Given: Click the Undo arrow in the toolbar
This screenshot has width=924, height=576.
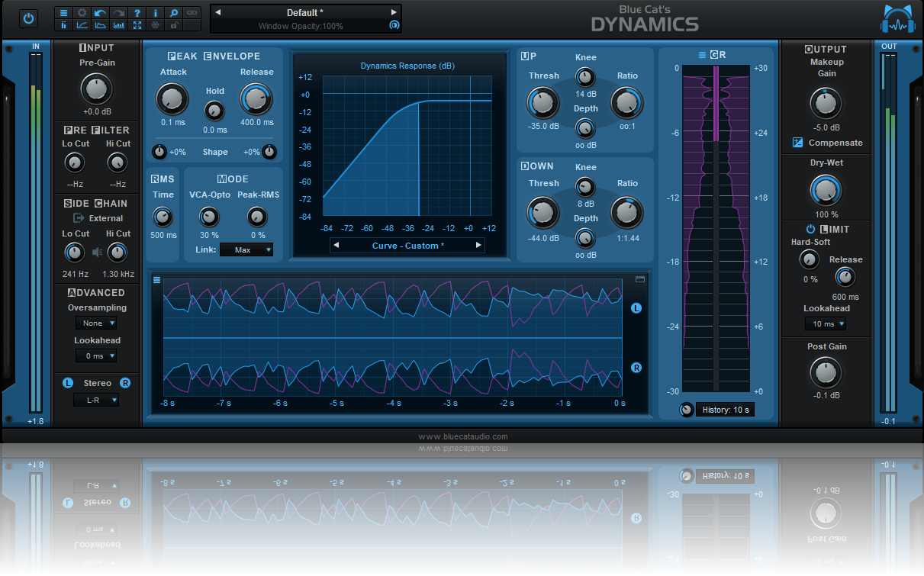Looking at the screenshot, I should 100,12.
